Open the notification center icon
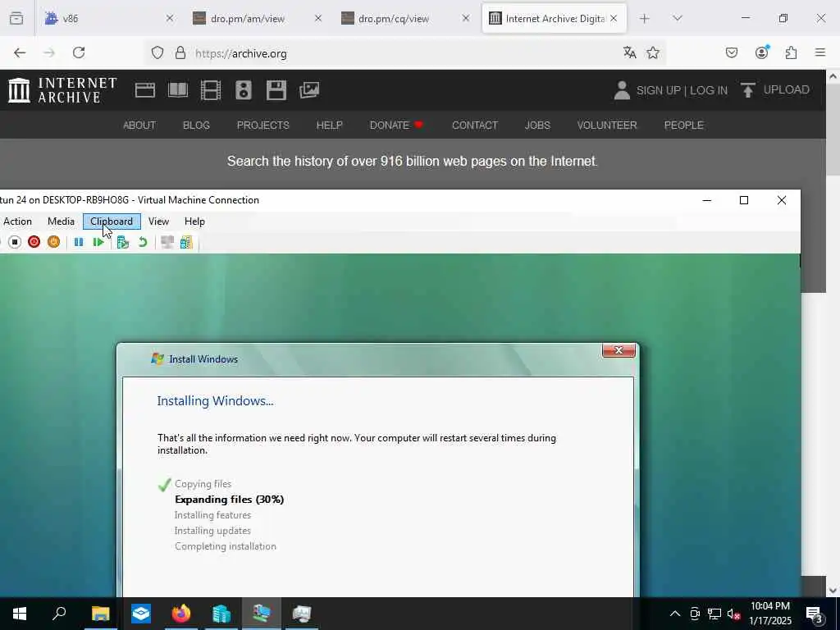 pos(815,614)
